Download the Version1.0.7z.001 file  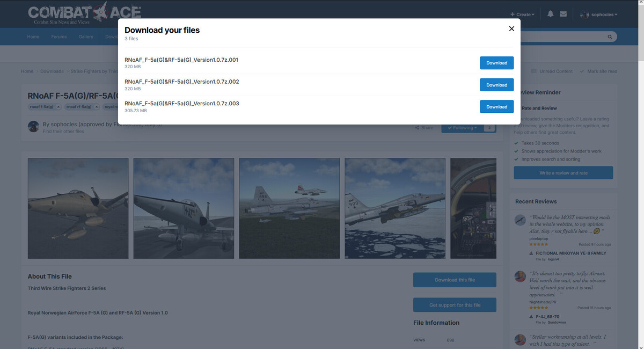coord(496,63)
